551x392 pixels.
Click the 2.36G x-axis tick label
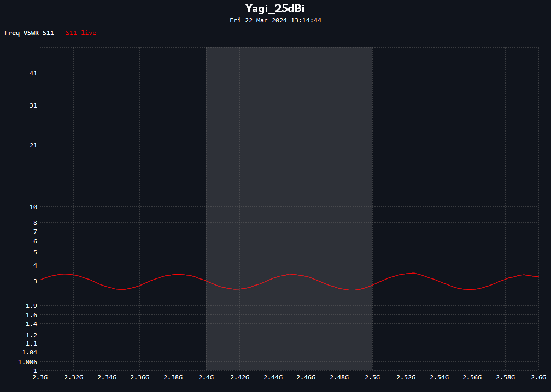139,377
